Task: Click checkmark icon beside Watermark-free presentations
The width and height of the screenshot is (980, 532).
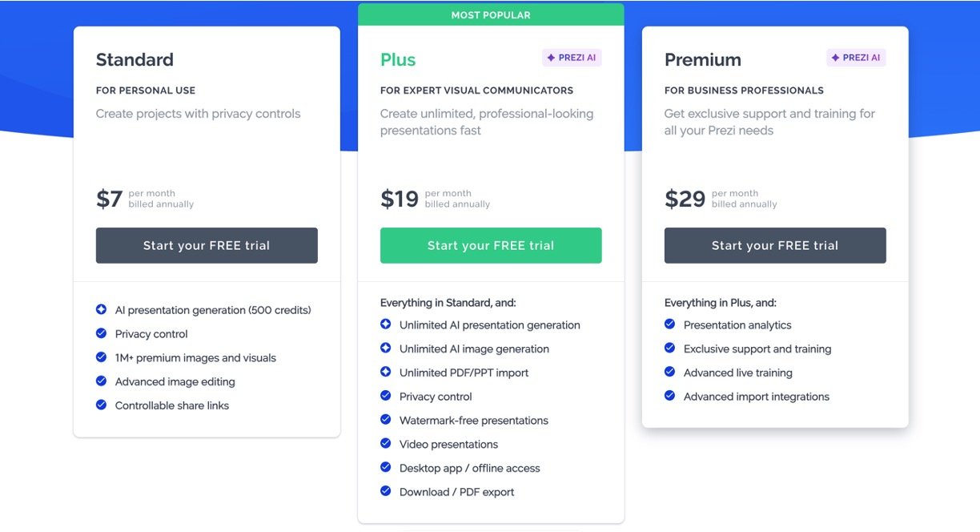Action: tap(385, 420)
